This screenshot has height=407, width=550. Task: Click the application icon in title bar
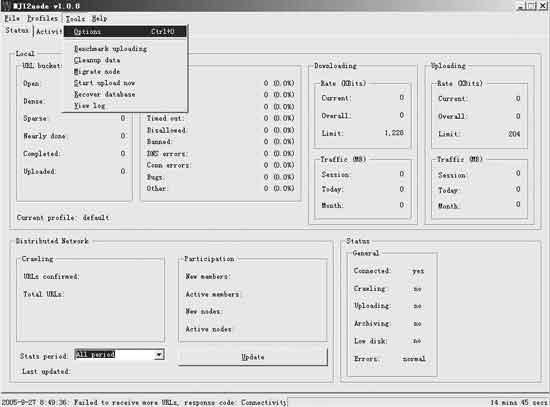click(6, 6)
